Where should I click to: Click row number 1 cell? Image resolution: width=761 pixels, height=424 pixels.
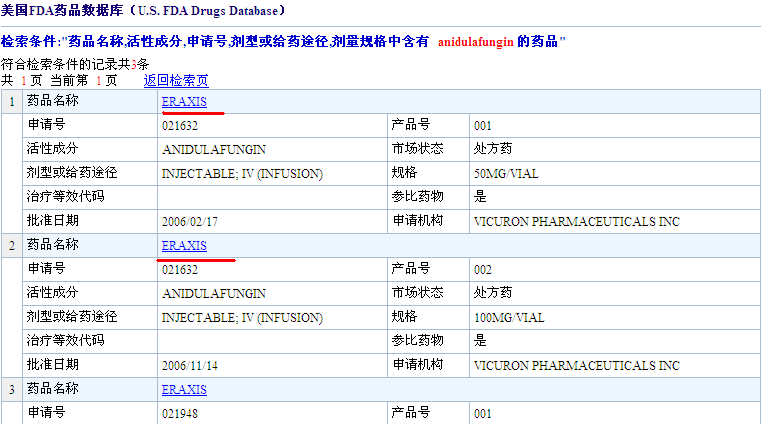12,102
